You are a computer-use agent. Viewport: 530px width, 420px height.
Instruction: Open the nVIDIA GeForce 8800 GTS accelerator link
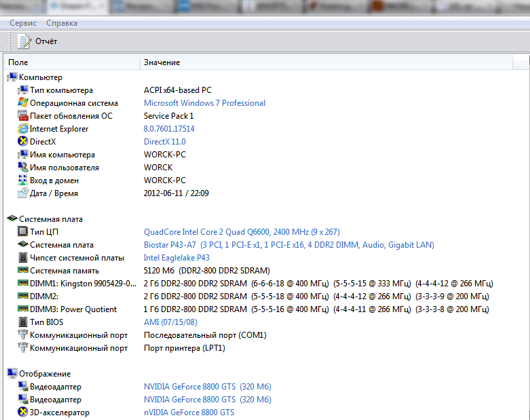click(x=189, y=413)
